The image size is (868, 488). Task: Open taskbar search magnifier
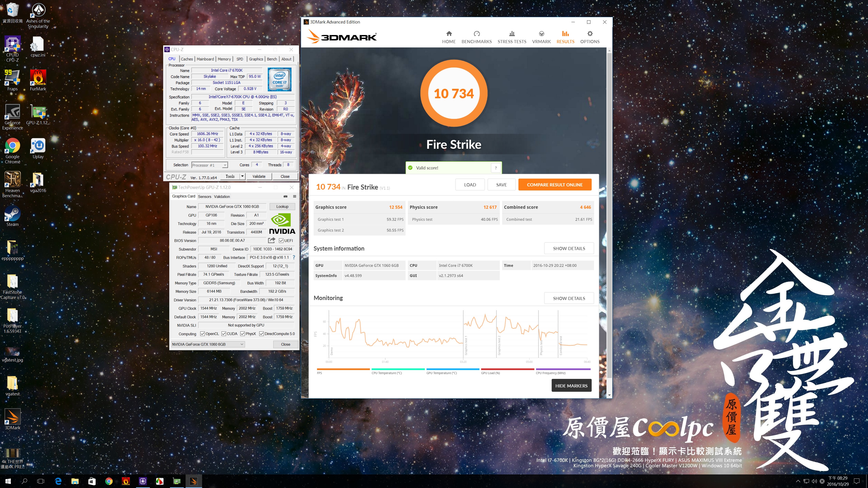click(24, 481)
